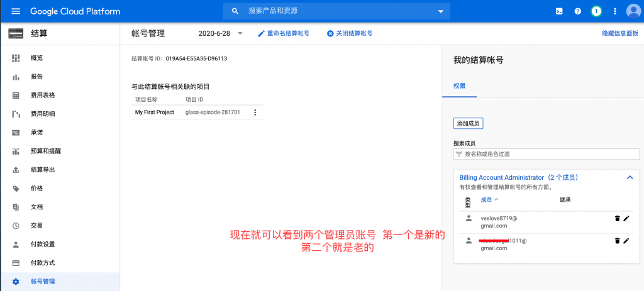Click the 项目名称 column header

pyautogui.click(x=146, y=100)
